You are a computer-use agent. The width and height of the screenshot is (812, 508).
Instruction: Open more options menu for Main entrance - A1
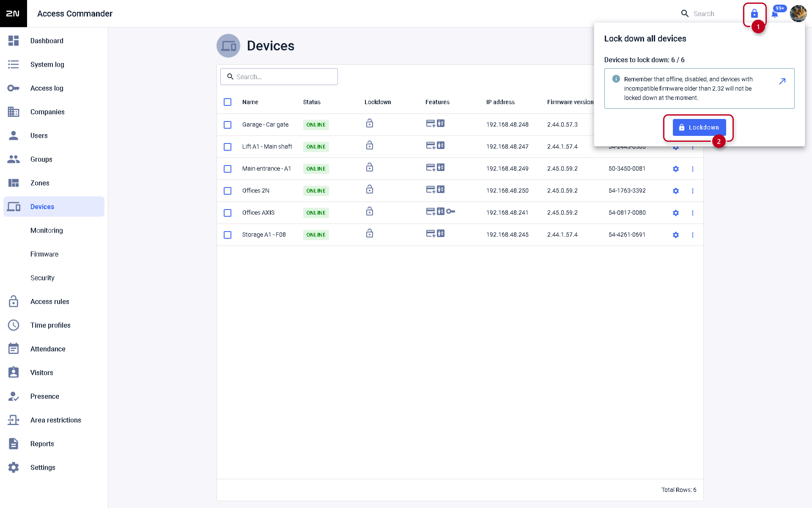[x=693, y=169]
